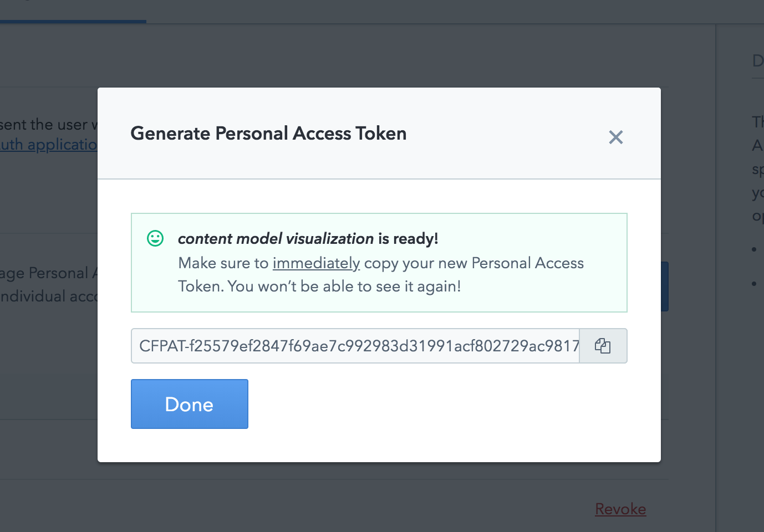
Task: Select the active tab with blue underline
Action: point(73,11)
